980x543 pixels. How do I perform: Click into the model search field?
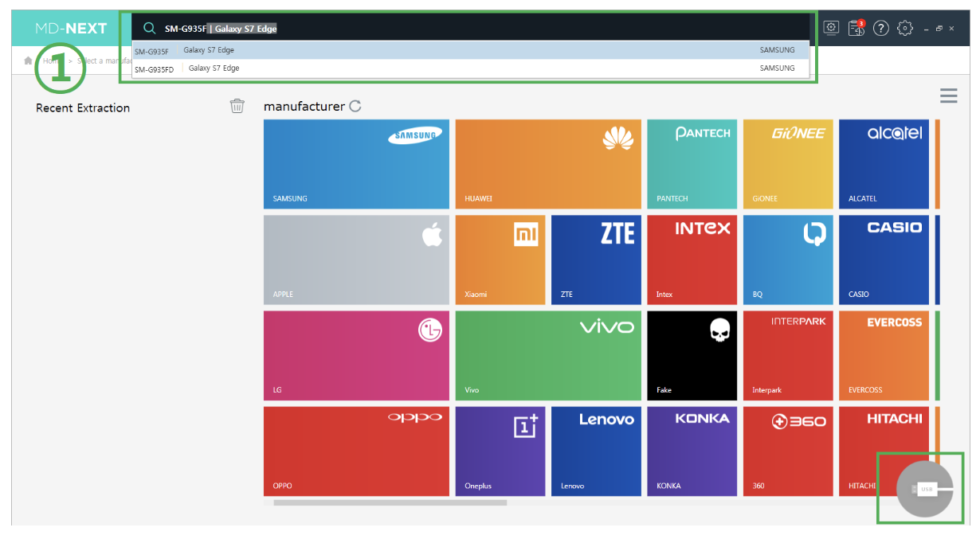click(478, 29)
